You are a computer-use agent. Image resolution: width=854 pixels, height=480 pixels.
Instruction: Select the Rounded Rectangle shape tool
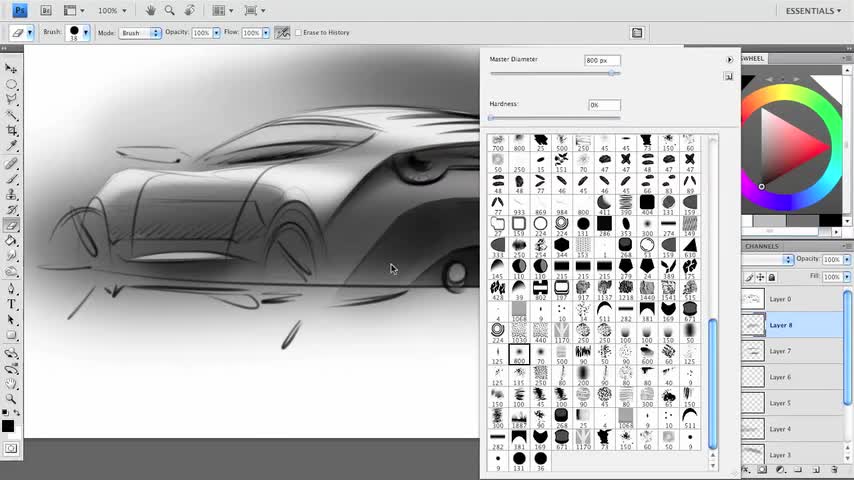[11, 335]
